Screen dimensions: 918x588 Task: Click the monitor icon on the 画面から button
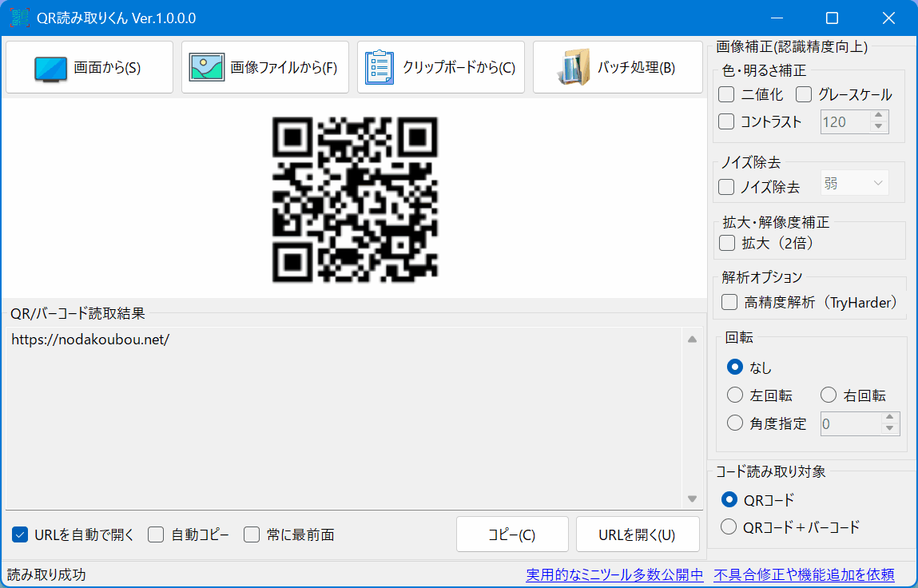pyautogui.click(x=50, y=67)
